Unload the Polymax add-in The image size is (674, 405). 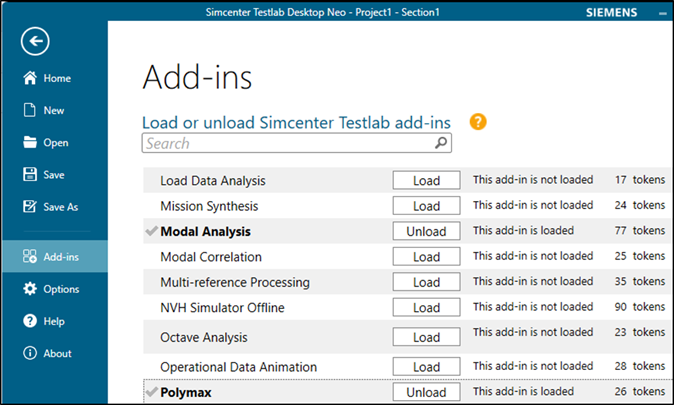pos(426,392)
